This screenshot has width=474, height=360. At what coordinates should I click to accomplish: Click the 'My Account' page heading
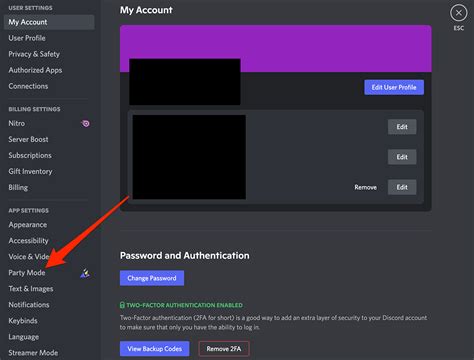[146, 10]
